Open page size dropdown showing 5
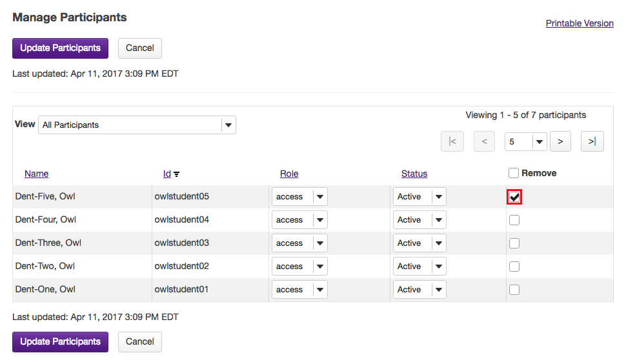Viewport: 626px width, 364px height. click(x=525, y=141)
